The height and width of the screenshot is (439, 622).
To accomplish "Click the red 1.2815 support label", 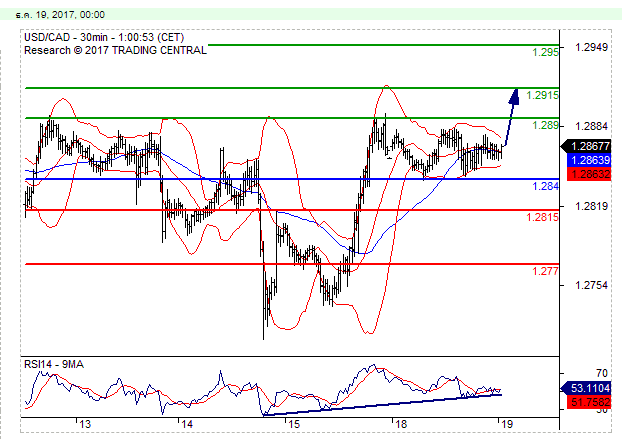I will [x=542, y=217].
